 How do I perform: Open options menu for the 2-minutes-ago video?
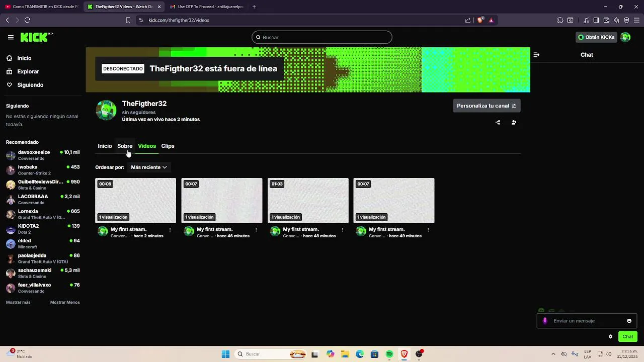[x=170, y=230]
